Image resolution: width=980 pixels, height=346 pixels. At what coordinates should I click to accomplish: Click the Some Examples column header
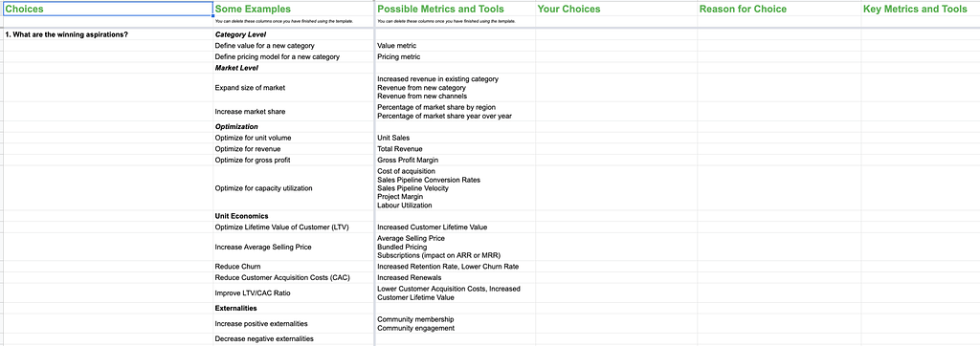(294, 9)
